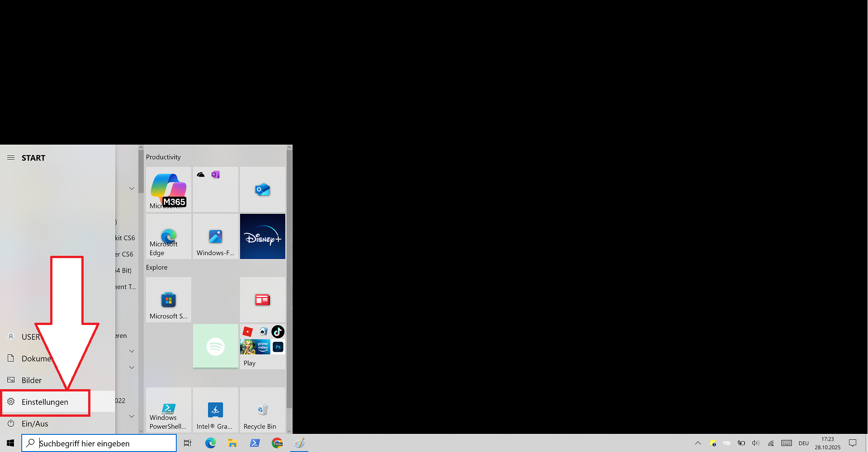Expand the START hamburger menu

point(11,158)
